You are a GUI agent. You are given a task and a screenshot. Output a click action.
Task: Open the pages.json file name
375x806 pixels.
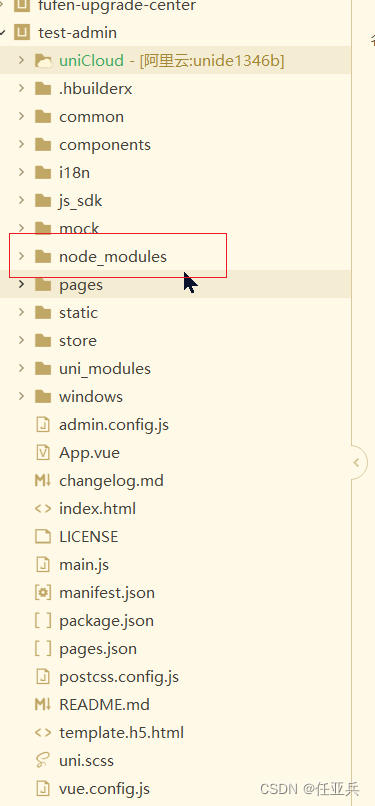(x=98, y=649)
